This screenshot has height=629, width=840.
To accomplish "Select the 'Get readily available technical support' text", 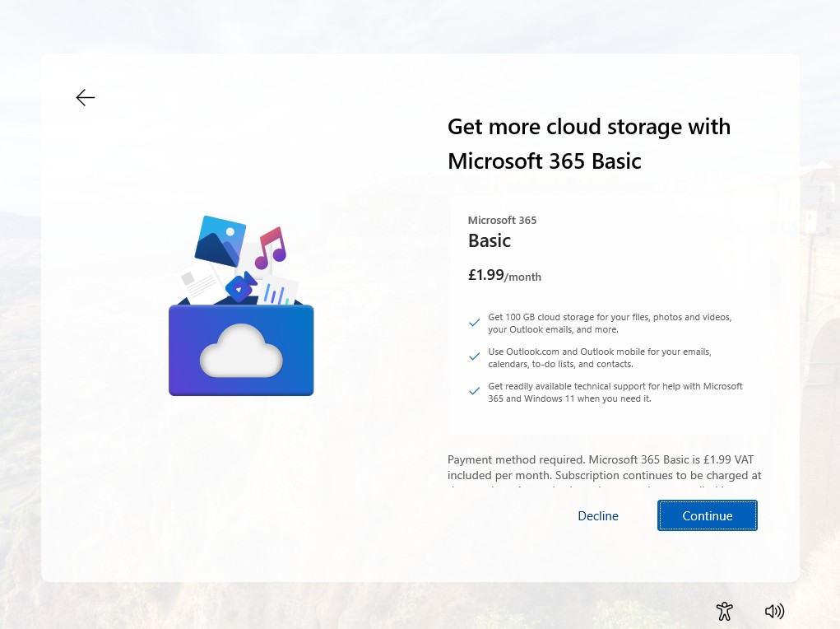I will (615, 393).
